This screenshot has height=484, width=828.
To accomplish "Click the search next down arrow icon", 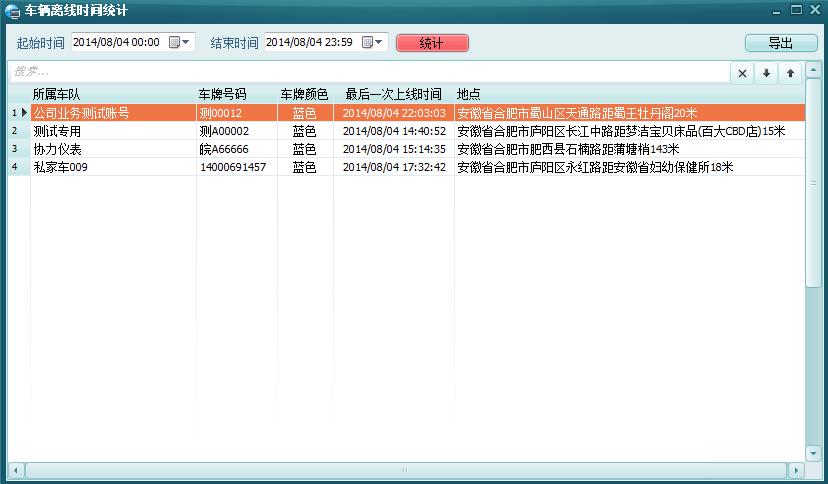I will click(767, 73).
